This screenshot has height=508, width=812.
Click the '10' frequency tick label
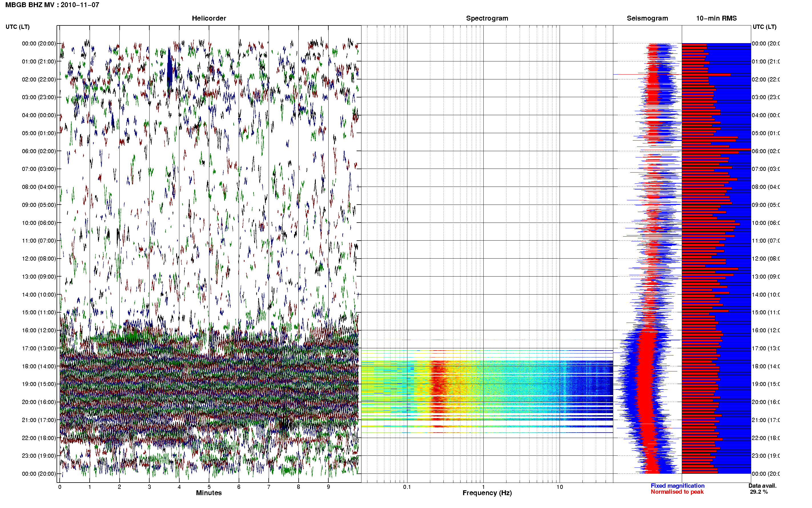(x=560, y=487)
